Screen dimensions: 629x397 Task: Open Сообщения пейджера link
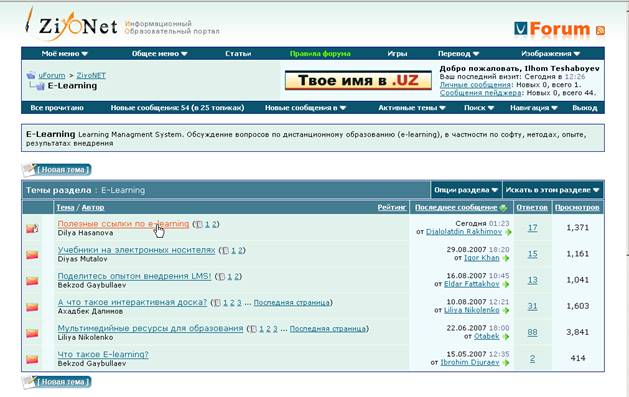[x=481, y=93]
